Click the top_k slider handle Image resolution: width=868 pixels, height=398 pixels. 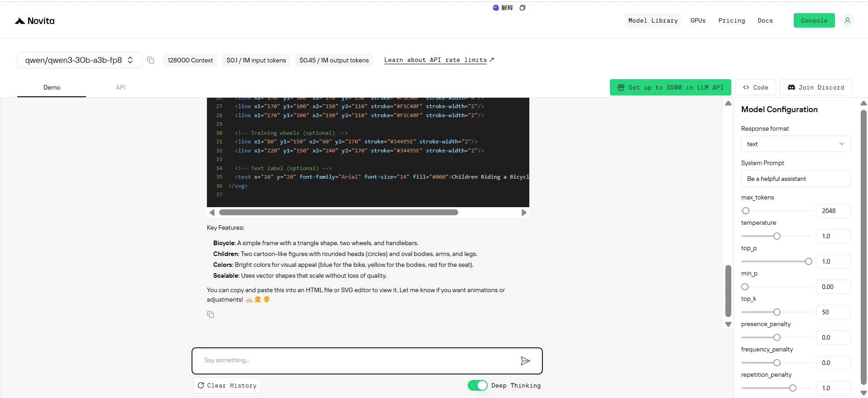click(x=777, y=312)
